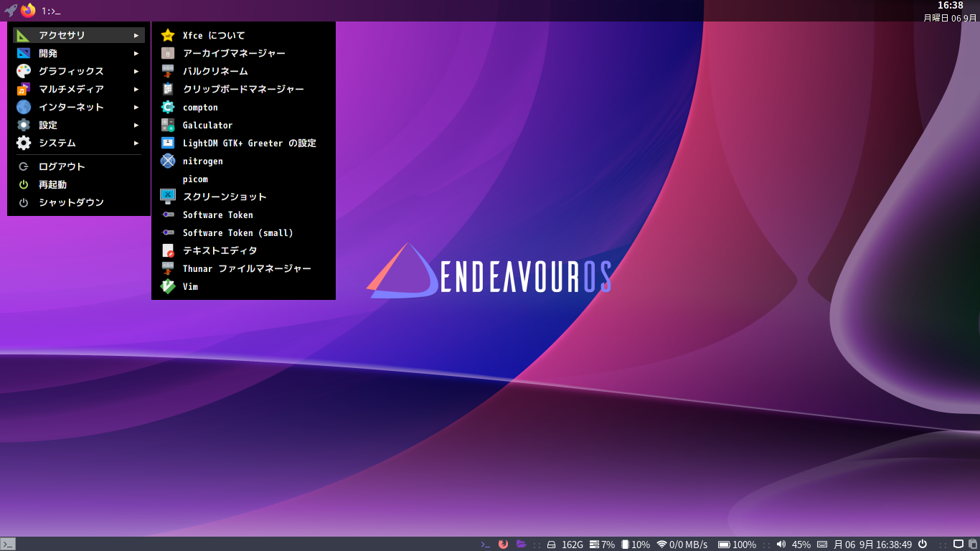The height and width of the screenshot is (551, 980).
Task: Click the CPU 7% monitor
Action: tap(603, 545)
